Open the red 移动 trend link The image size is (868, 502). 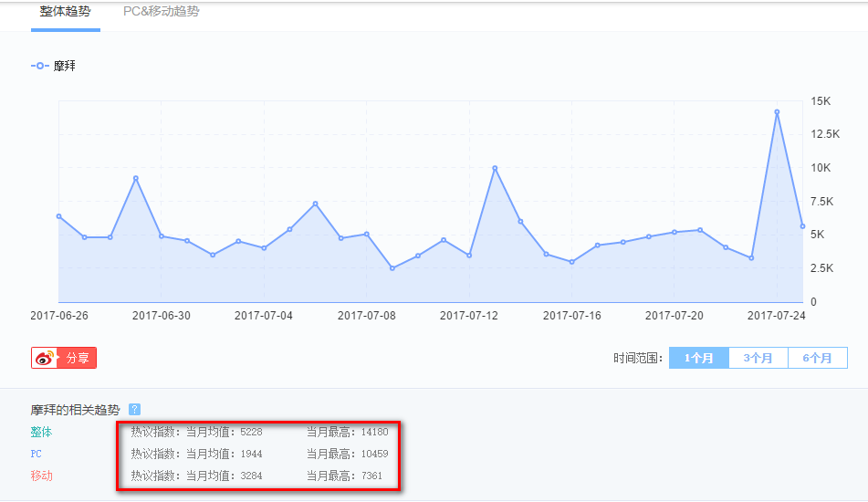tap(41, 476)
